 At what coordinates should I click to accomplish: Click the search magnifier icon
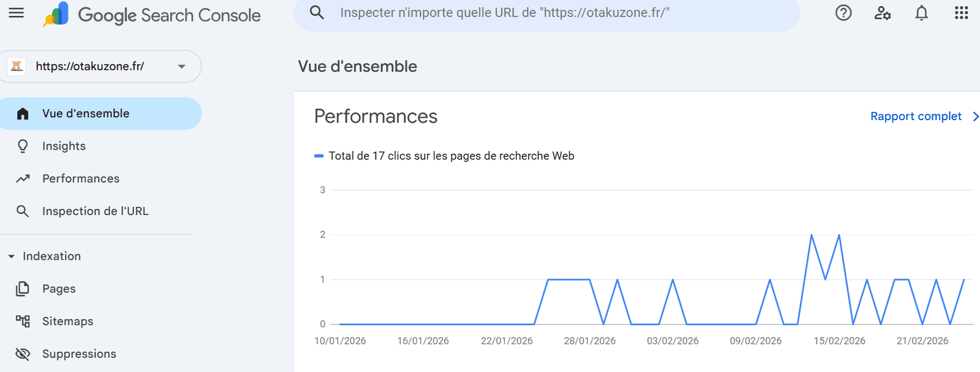tap(317, 12)
